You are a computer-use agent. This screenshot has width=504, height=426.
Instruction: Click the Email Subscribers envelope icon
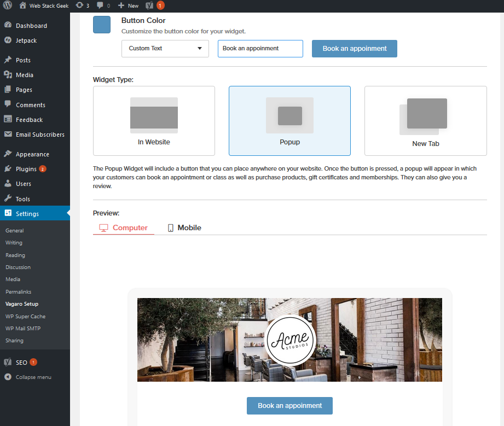(x=8, y=134)
